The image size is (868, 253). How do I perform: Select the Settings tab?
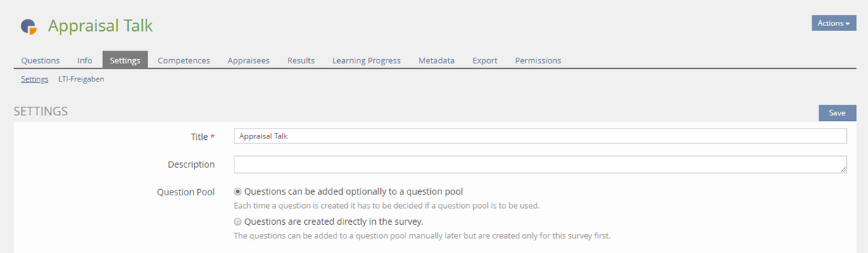[125, 60]
